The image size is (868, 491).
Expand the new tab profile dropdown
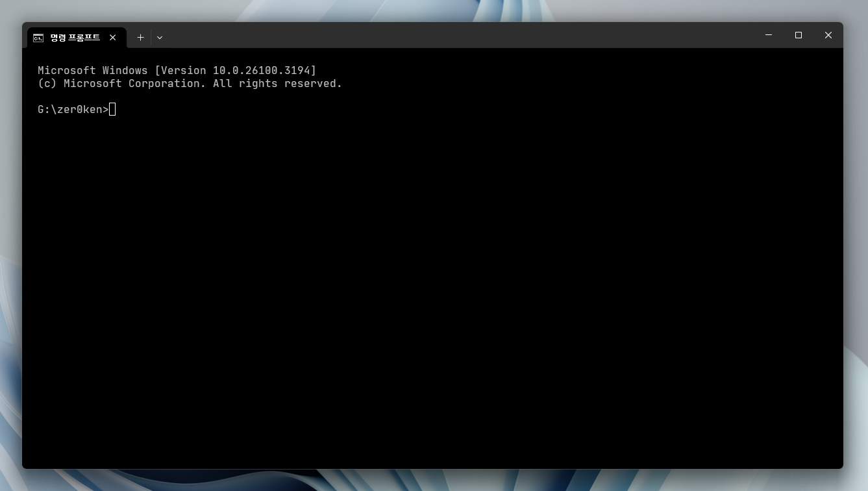point(160,38)
